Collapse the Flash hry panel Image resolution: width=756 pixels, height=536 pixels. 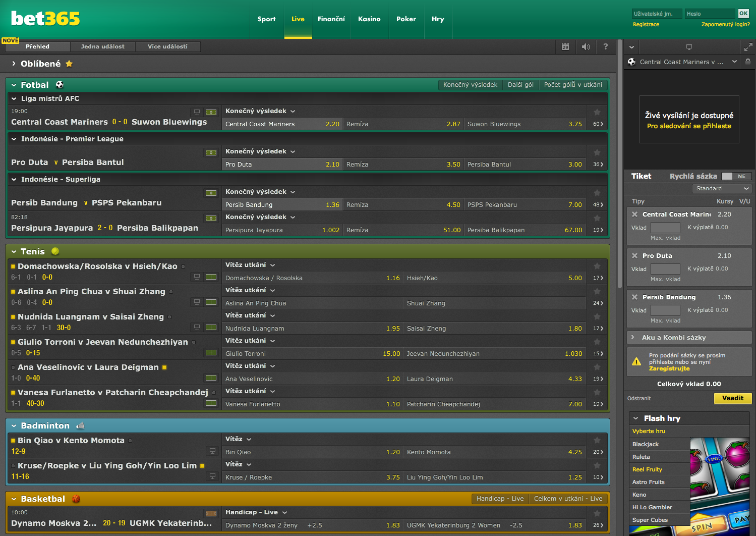tap(636, 418)
